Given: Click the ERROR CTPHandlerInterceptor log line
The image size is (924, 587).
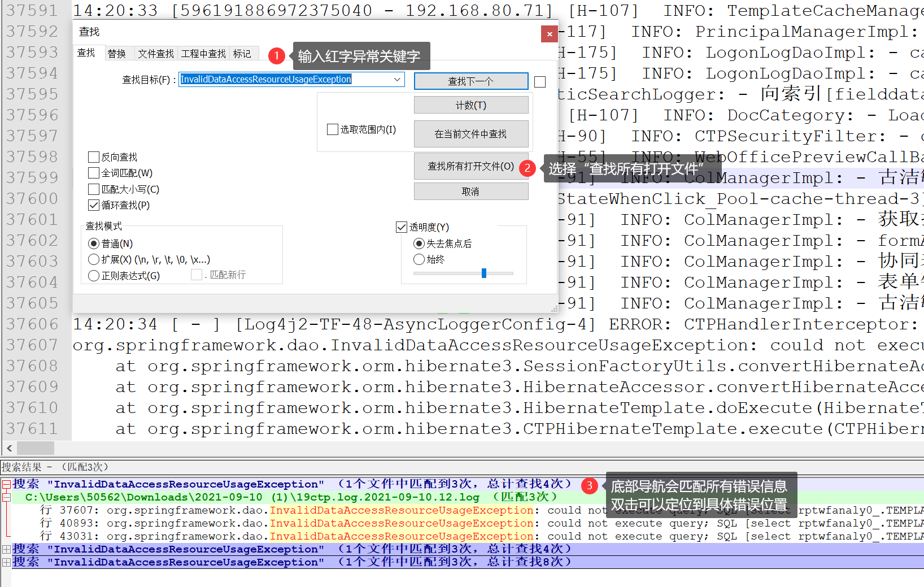Looking at the screenshot, I should coord(498,324).
